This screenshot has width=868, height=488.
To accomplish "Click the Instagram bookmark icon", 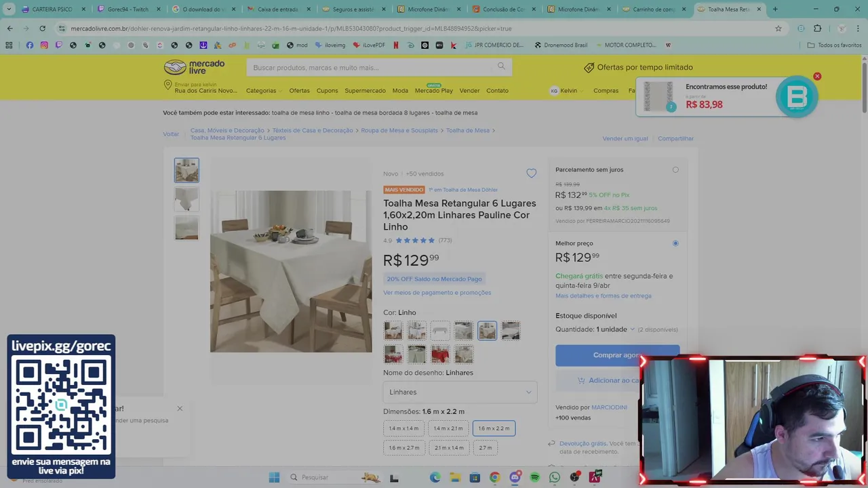I will [44, 45].
